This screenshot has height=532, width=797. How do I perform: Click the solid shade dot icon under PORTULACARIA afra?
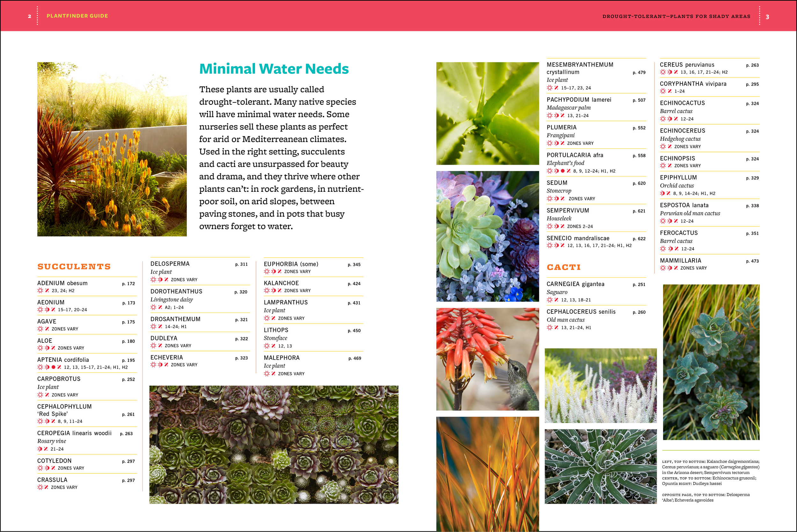tap(563, 171)
